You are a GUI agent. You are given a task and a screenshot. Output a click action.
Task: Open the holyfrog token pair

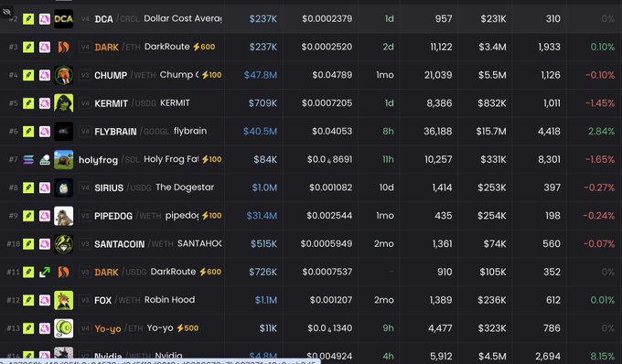coord(110,160)
